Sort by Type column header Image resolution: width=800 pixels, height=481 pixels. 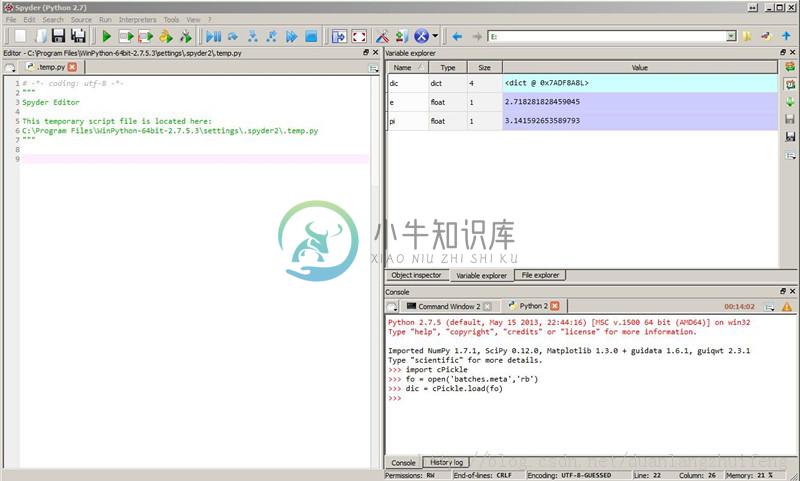(x=447, y=67)
